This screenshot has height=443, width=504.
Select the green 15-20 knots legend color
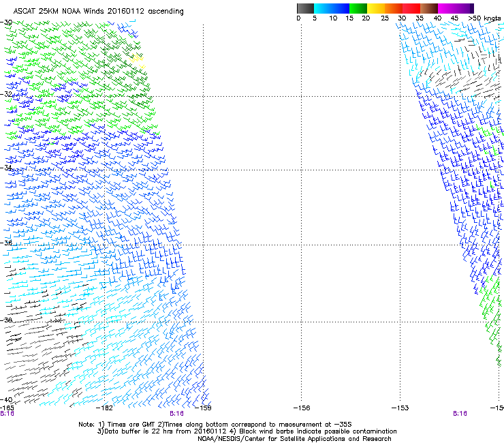(358, 8)
